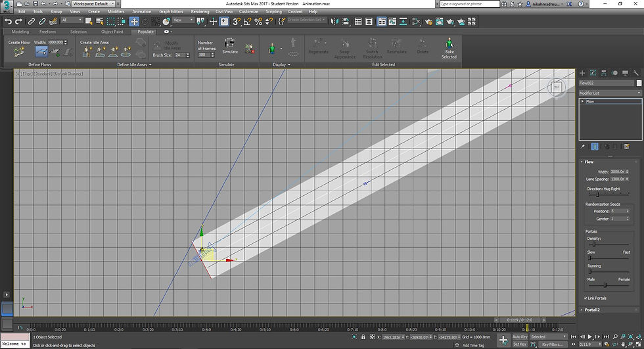Choose the Bind to Space Warp icon
644x349 pixels.
pos(53,21)
